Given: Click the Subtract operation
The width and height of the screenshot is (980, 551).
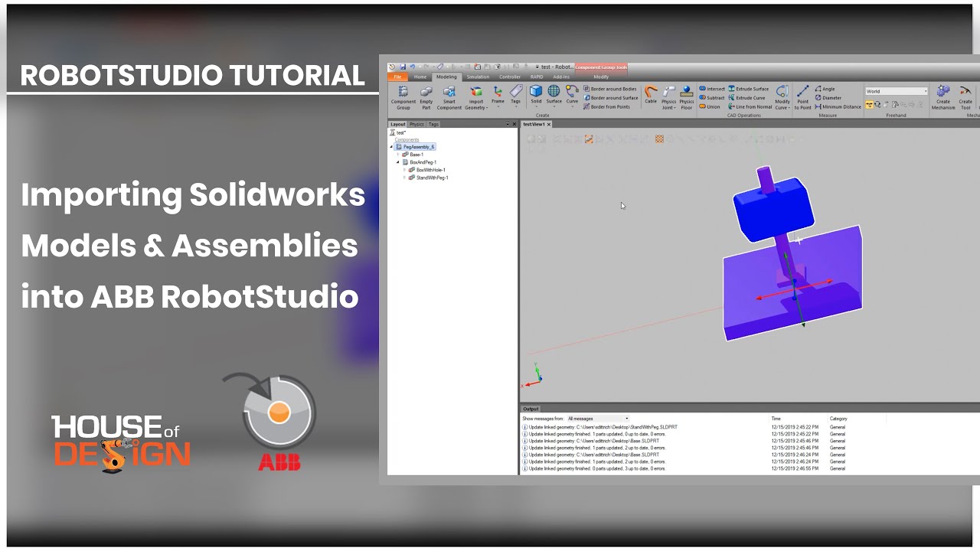Looking at the screenshot, I should point(712,98).
